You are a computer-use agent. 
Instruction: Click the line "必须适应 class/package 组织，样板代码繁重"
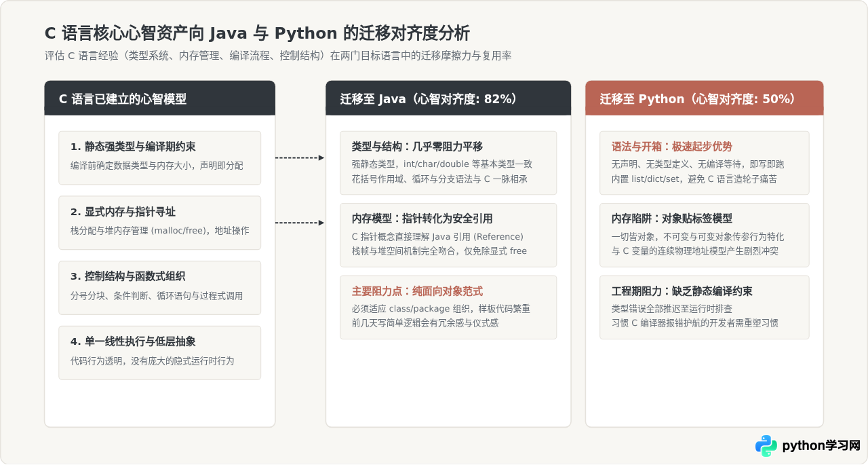(441, 309)
